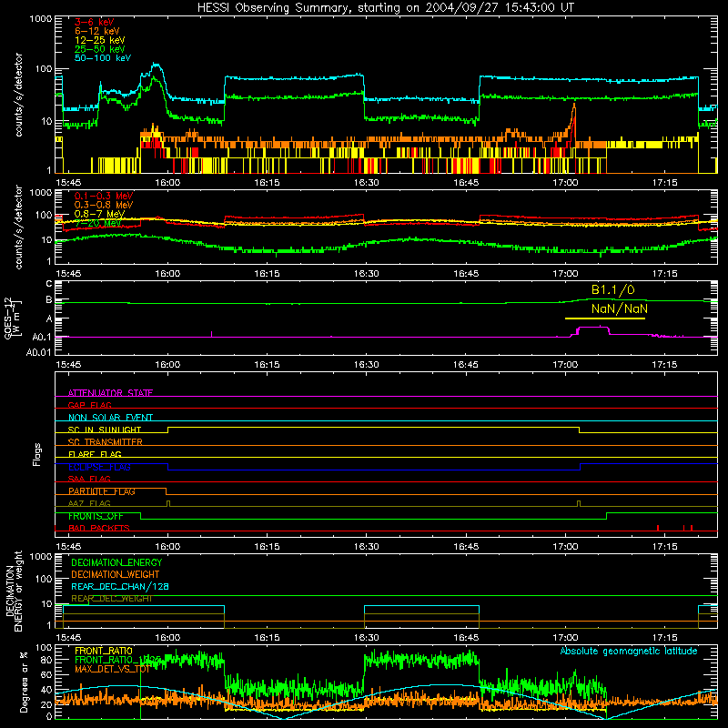Select the 'SC_IN_SUNLIGHT' flag label
This screenshot has width=728, height=728.
[105, 430]
